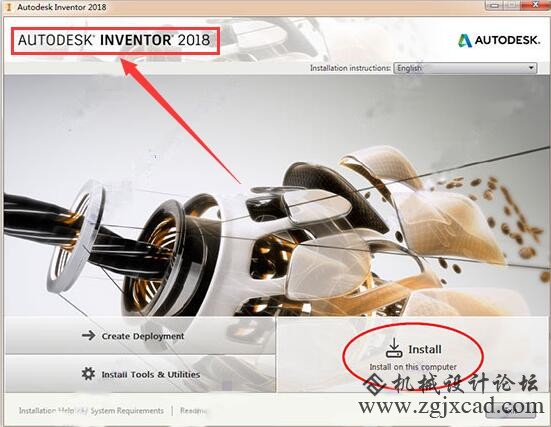
Task: Open the Readme link
Action: pos(193,410)
